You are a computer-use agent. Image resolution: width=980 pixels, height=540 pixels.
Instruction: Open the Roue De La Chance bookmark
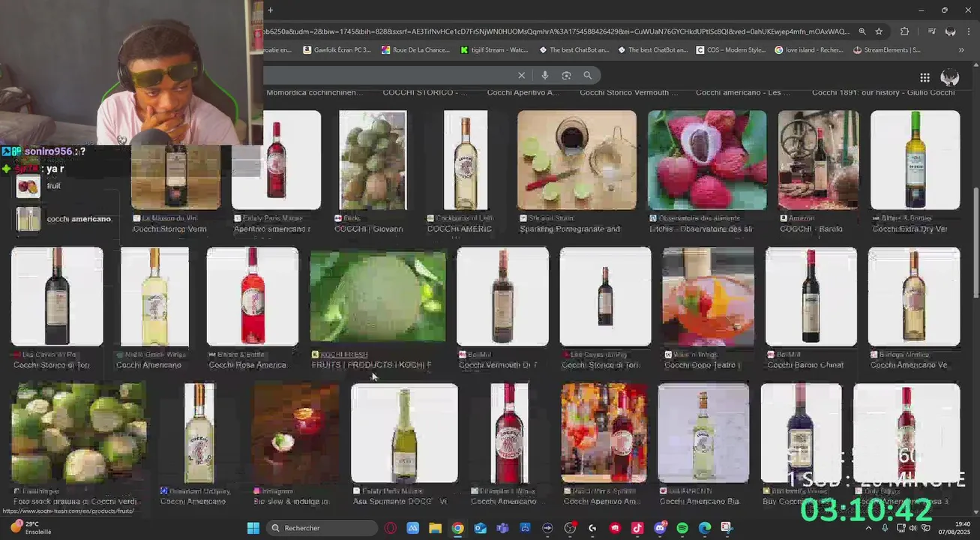415,50
